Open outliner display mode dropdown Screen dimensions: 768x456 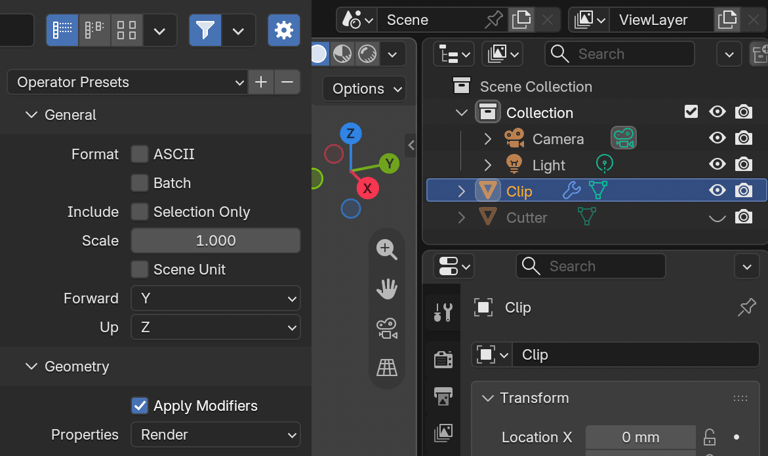click(x=502, y=54)
